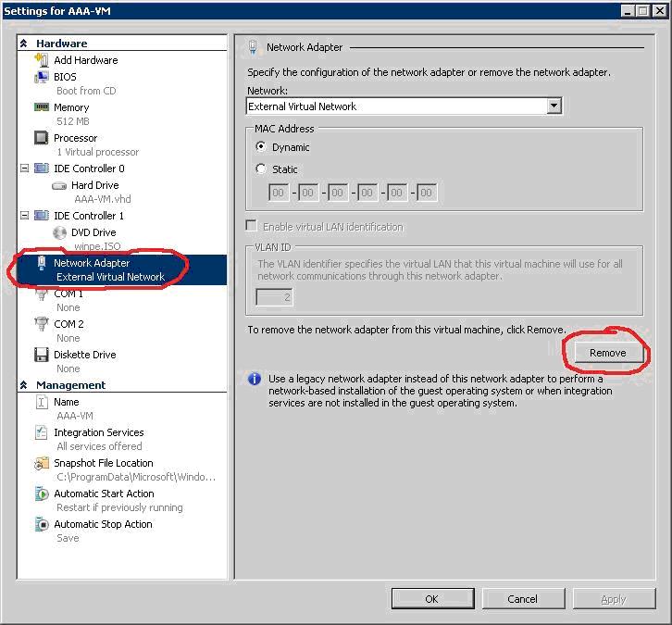The image size is (672, 625).
Task: Select the Diskette Drive floppy icon
Action: 41,355
